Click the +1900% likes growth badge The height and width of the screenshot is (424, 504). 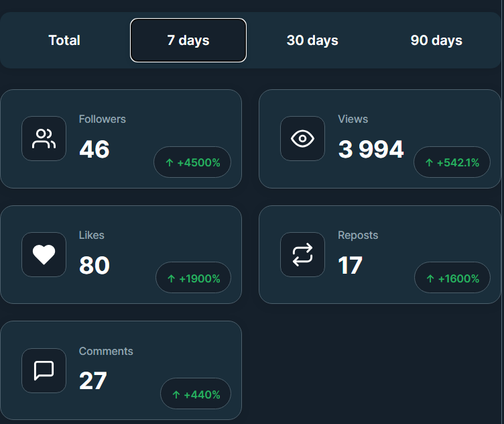coord(193,278)
